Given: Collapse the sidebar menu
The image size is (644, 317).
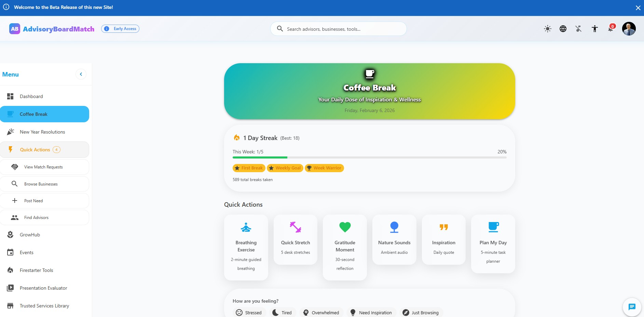Looking at the screenshot, I should point(81,74).
